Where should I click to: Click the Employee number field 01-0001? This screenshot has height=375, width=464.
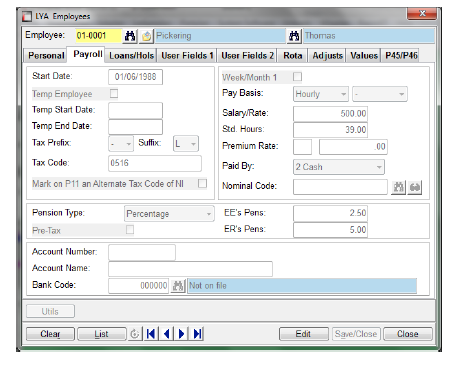tap(98, 36)
